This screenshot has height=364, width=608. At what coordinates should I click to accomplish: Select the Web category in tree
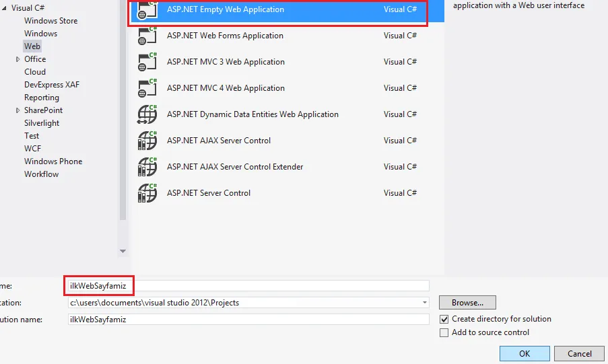click(x=32, y=46)
